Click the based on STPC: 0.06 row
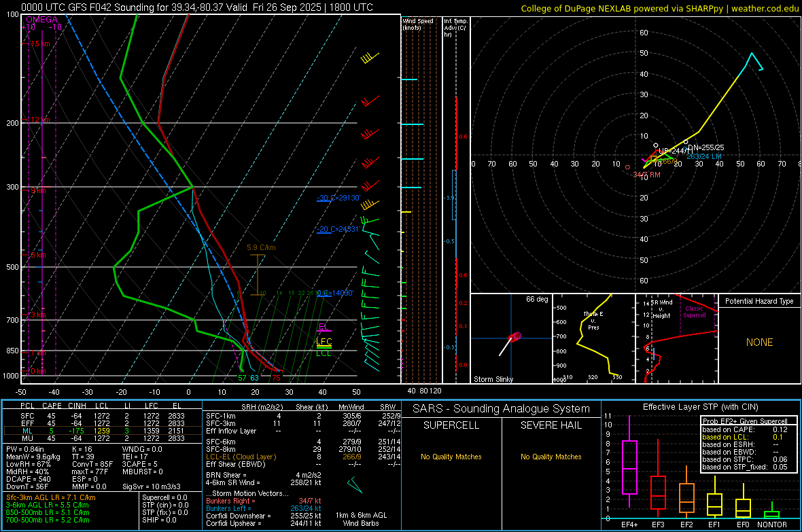 click(x=745, y=459)
